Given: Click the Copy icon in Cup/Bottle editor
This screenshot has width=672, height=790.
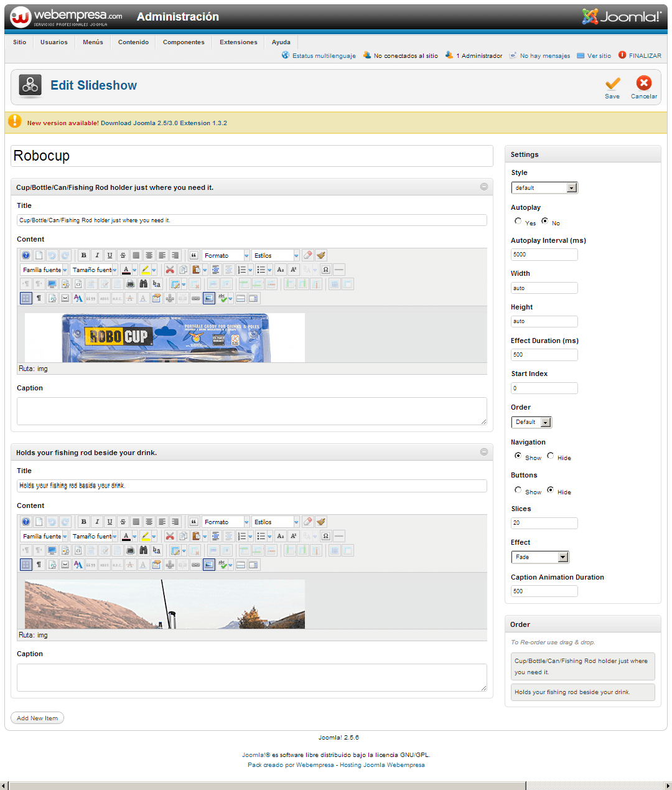Looking at the screenshot, I should [x=183, y=270].
